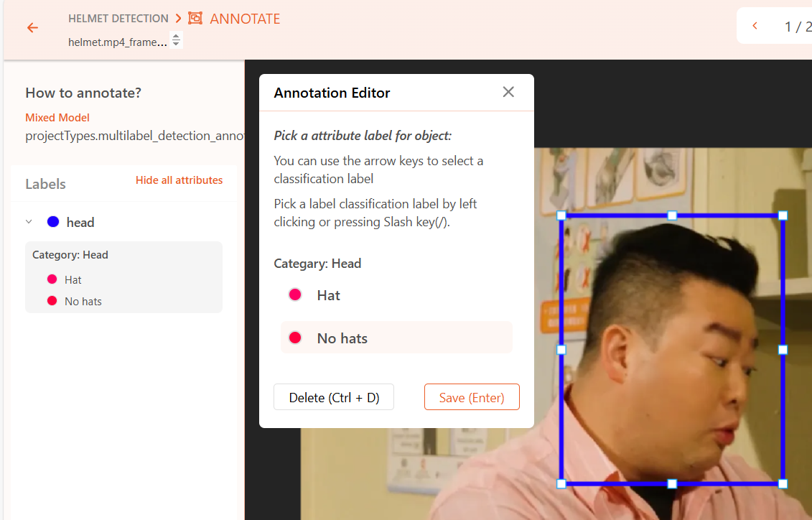Click the Mixed Model link
812x520 pixels.
57,118
